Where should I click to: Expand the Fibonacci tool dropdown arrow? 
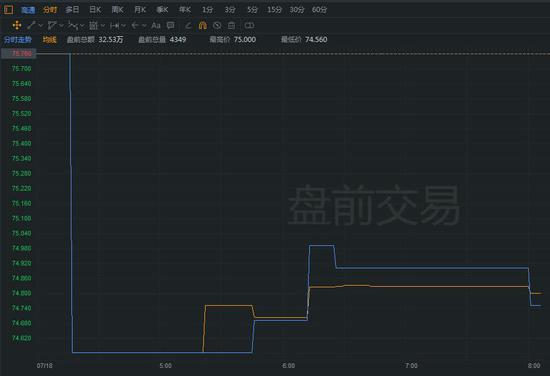103,26
